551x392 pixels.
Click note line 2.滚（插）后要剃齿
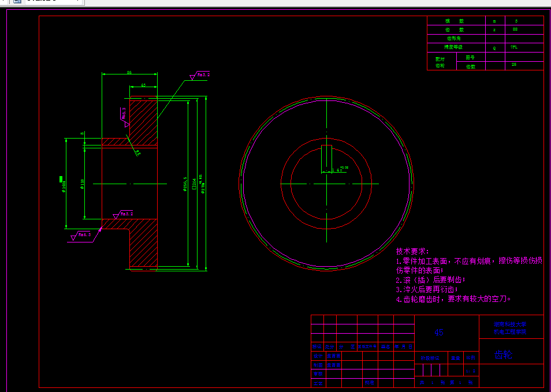coord(431,280)
